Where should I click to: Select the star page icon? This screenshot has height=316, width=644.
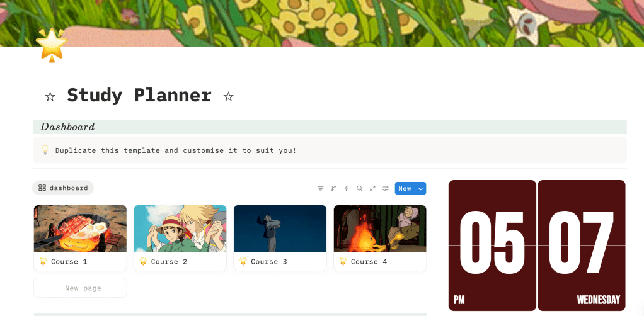point(51,45)
